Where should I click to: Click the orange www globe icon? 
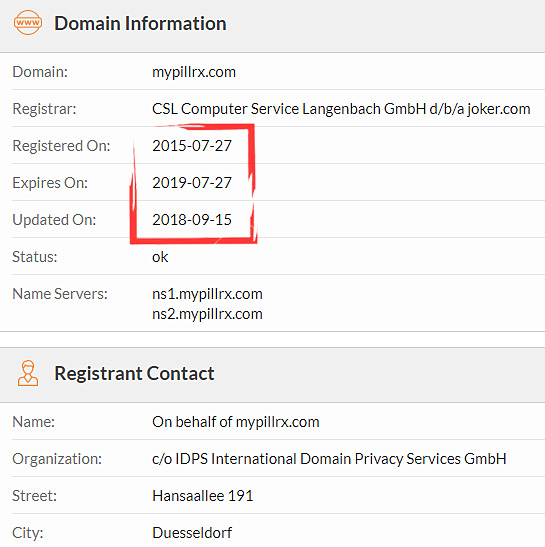pos(28,23)
